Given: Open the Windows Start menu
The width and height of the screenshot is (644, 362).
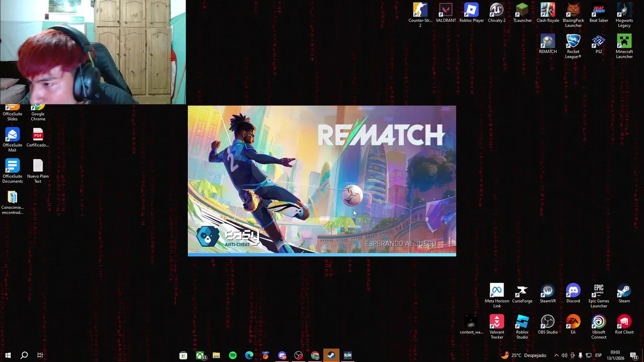Looking at the screenshot, I should coord(8,355).
